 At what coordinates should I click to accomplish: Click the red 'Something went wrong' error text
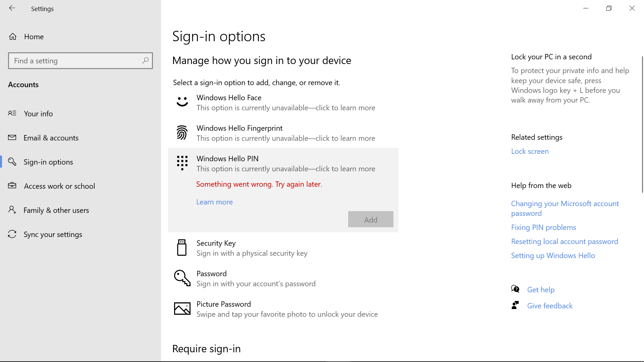pyautogui.click(x=259, y=184)
